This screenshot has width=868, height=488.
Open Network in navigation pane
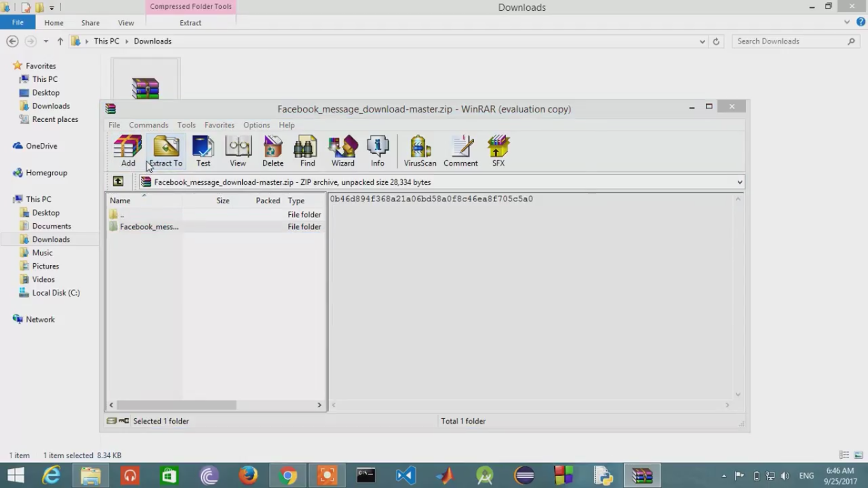point(34,320)
